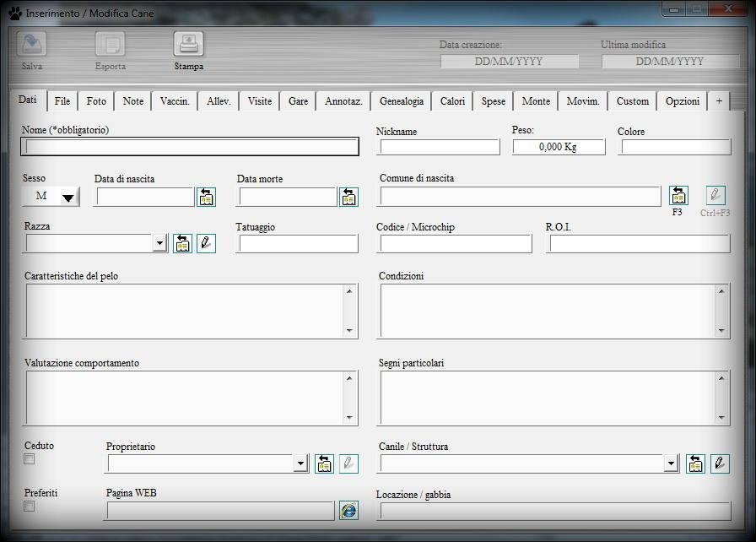Click the Nickname input field
756x542 pixels.
[440, 147]
